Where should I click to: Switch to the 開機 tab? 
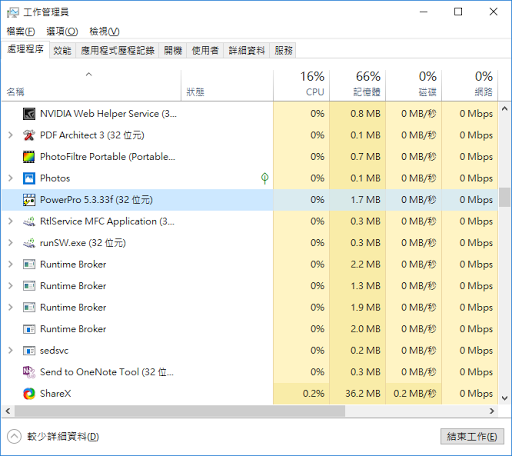(x=173, y=51)
